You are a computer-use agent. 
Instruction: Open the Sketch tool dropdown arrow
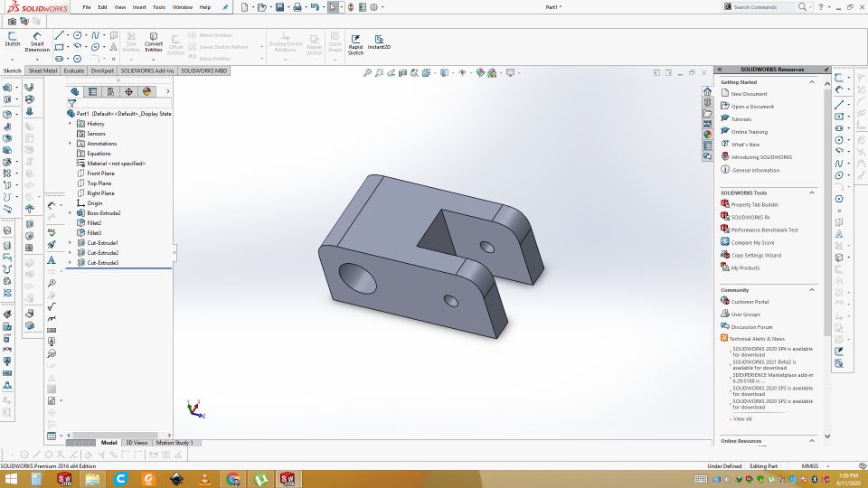pyautogui.click(x=12, y=60)
